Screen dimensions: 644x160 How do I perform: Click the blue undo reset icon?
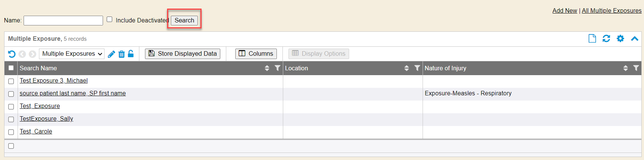point(12,54)
